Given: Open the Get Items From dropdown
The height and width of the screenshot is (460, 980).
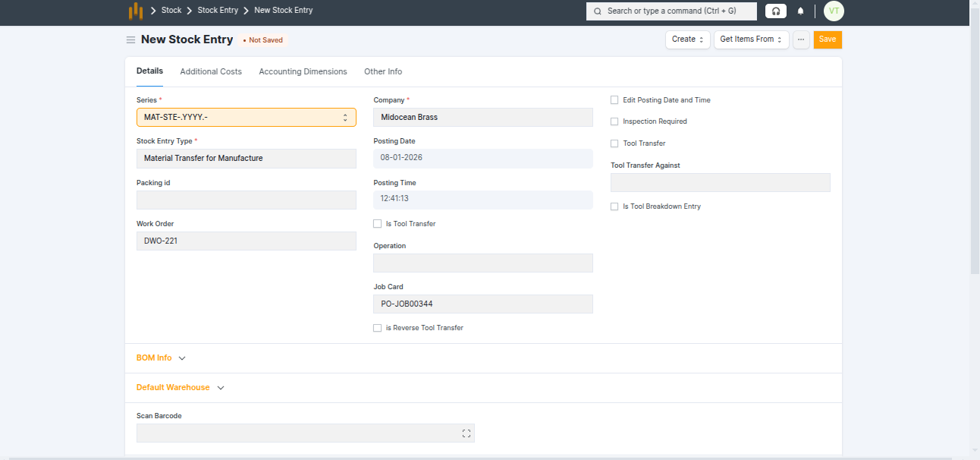Looking at the screenshot, I should pos(751,39).
